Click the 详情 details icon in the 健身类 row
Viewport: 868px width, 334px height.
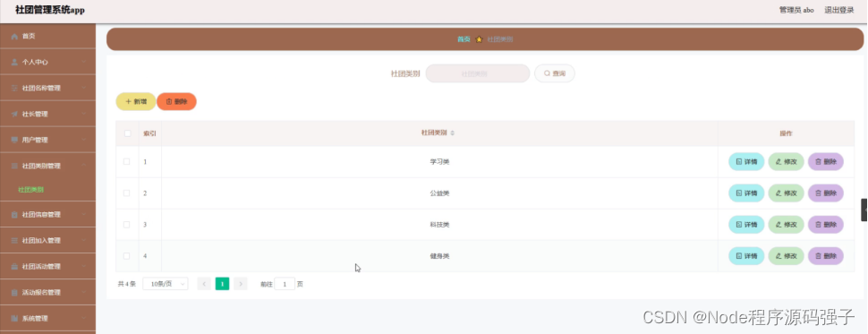[x=738, y=256]
